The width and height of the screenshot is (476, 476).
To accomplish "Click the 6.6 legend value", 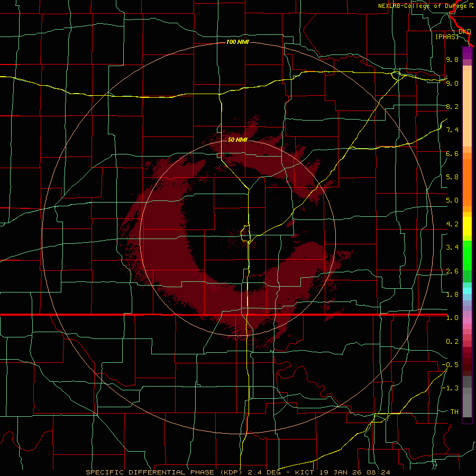I will (452, 153).
